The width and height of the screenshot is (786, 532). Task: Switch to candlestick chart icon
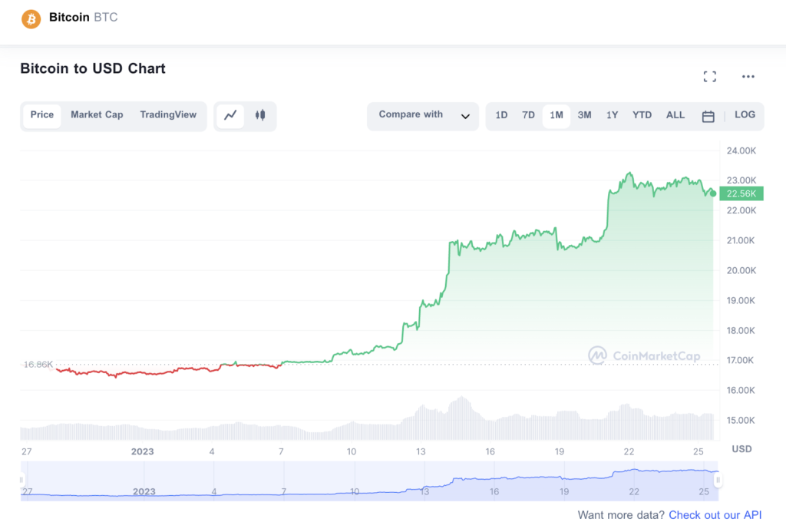(260, 115)
